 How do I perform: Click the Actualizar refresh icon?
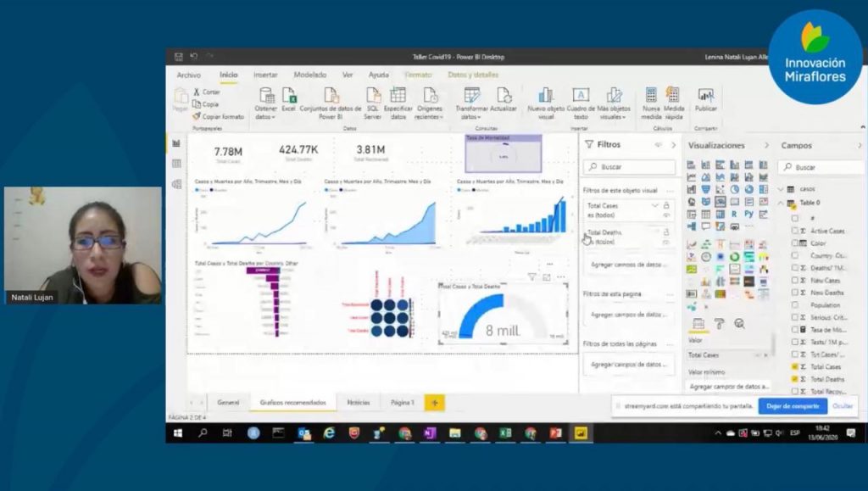coord(504,96)
